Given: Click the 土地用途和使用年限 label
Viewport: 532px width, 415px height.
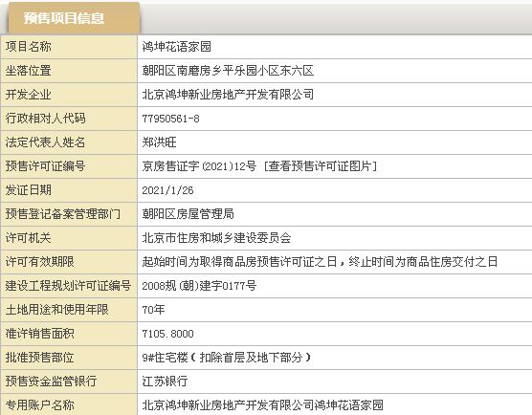Looking at the screenshot, I should 57,310.
